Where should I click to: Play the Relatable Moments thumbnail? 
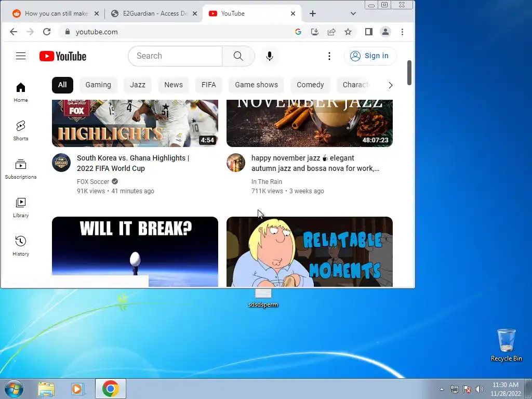[x=310, y=252]
